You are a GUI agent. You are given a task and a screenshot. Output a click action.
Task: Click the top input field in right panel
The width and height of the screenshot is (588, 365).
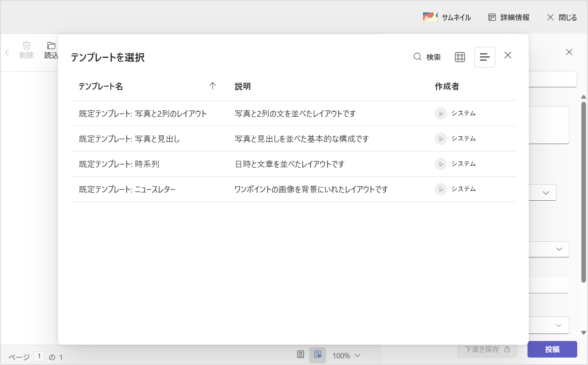553,79
